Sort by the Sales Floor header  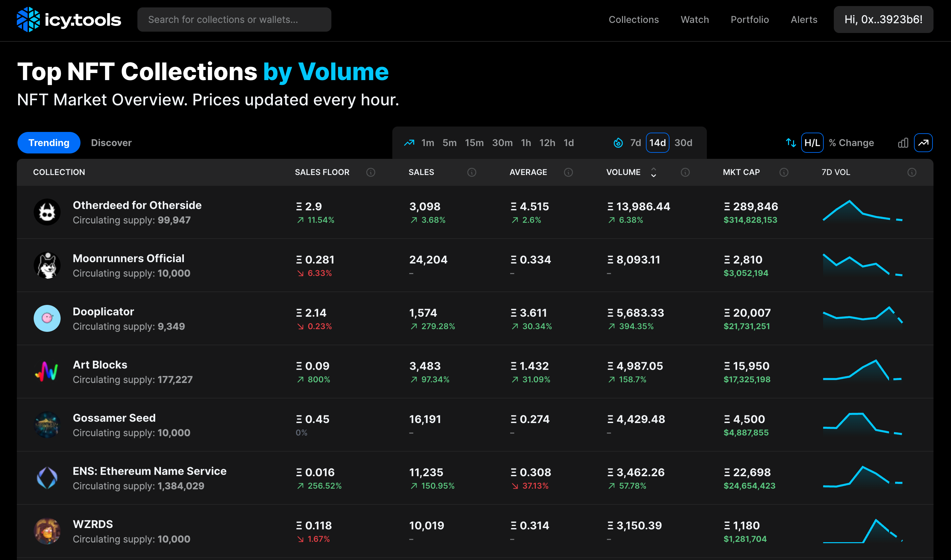tap(322, 172)
